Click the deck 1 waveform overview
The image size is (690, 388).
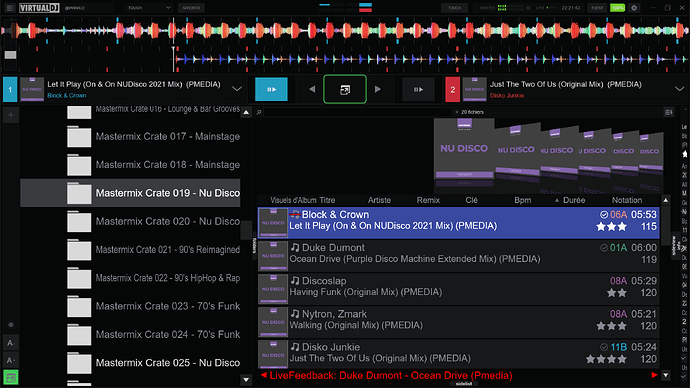345,31
